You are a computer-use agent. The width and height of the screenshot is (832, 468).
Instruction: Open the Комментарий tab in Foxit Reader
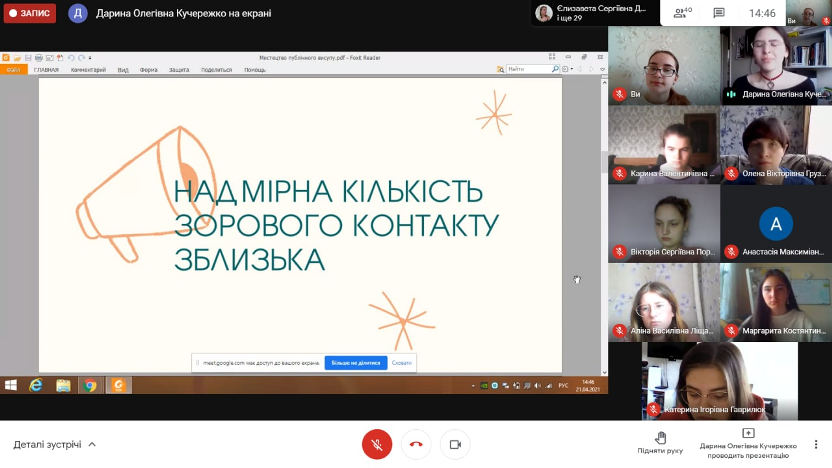pos(88,70)
